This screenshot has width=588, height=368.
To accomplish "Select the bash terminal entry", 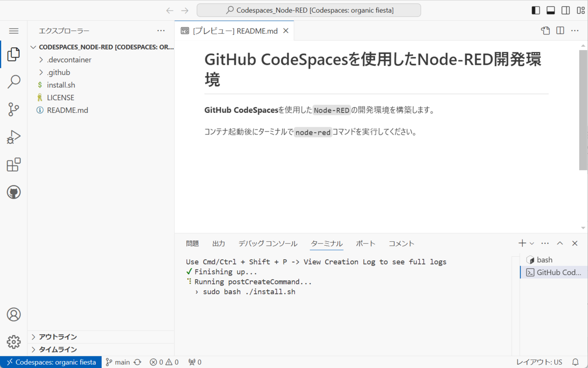I will click(554, 260).
